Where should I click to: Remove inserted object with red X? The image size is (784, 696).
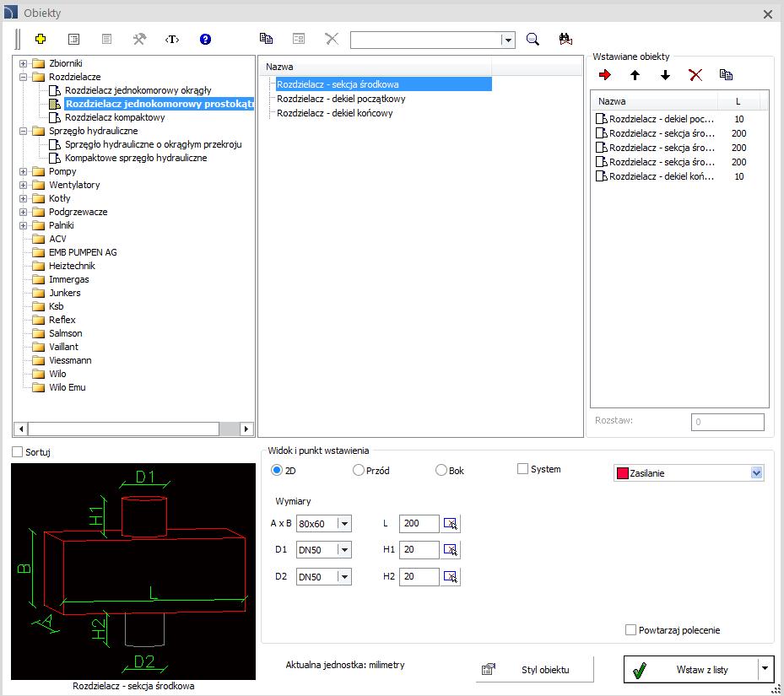pos(695,75)
